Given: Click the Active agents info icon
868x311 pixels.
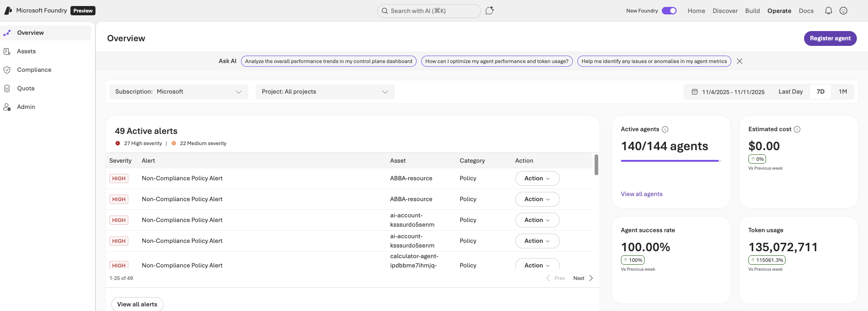Looking at the screenshot, I should 665,129.
